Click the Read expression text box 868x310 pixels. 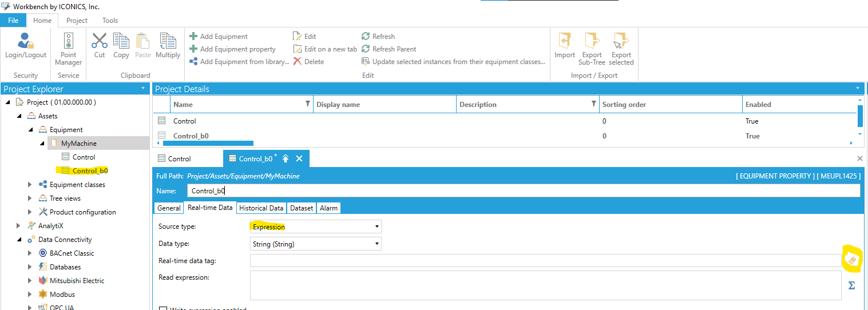(545, 285)
